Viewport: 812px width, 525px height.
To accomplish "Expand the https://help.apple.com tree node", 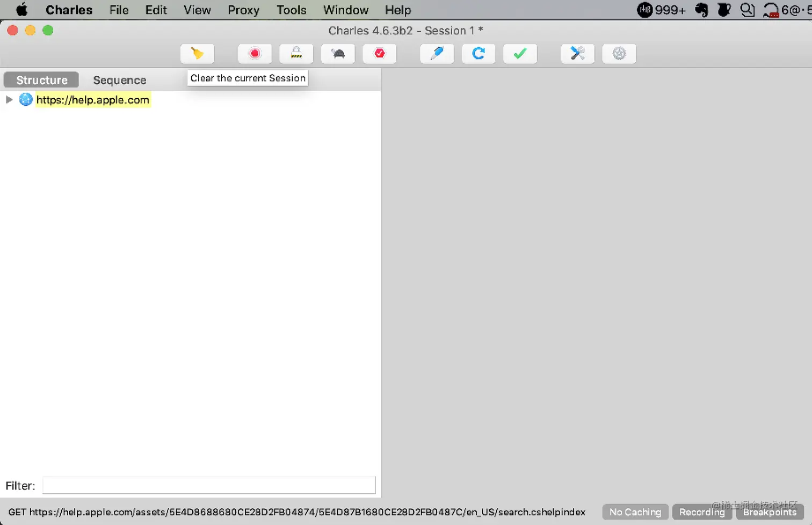I will point(9,99).
